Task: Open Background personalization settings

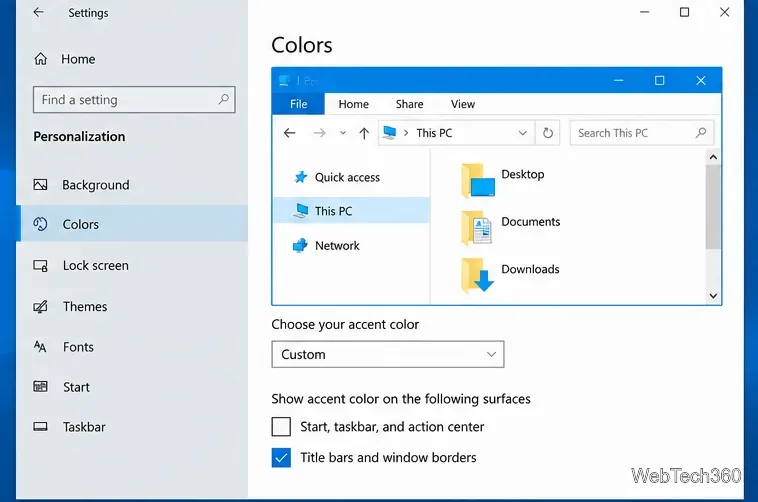Action: pos(131,185)
